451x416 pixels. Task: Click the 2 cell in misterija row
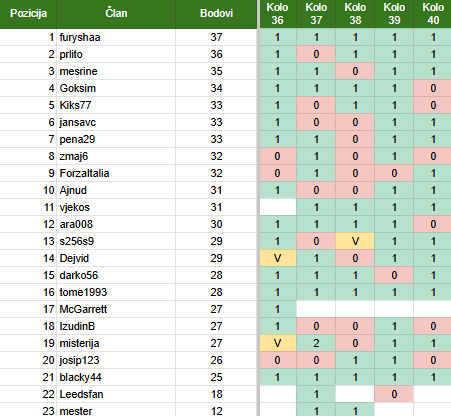click(x=316, y=343)
